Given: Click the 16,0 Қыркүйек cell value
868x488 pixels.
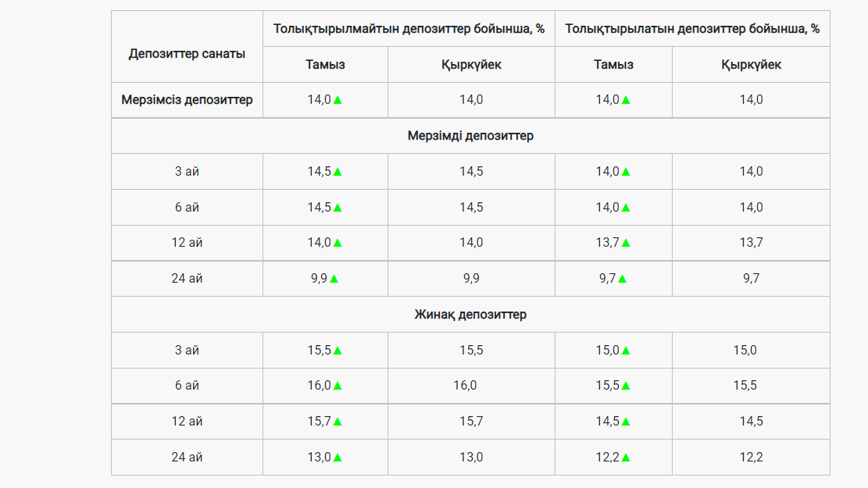Looking at the screenshot, I should (465, 385).
